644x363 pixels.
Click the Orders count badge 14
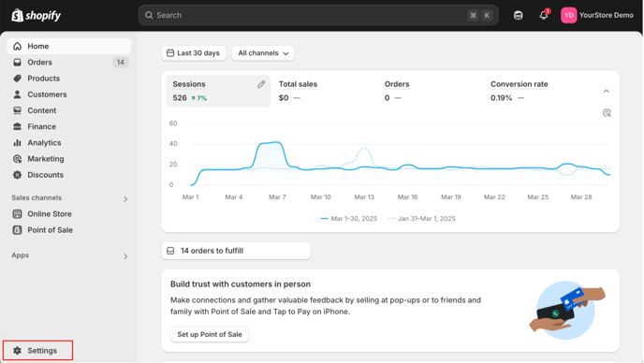(x=121, y=63)
